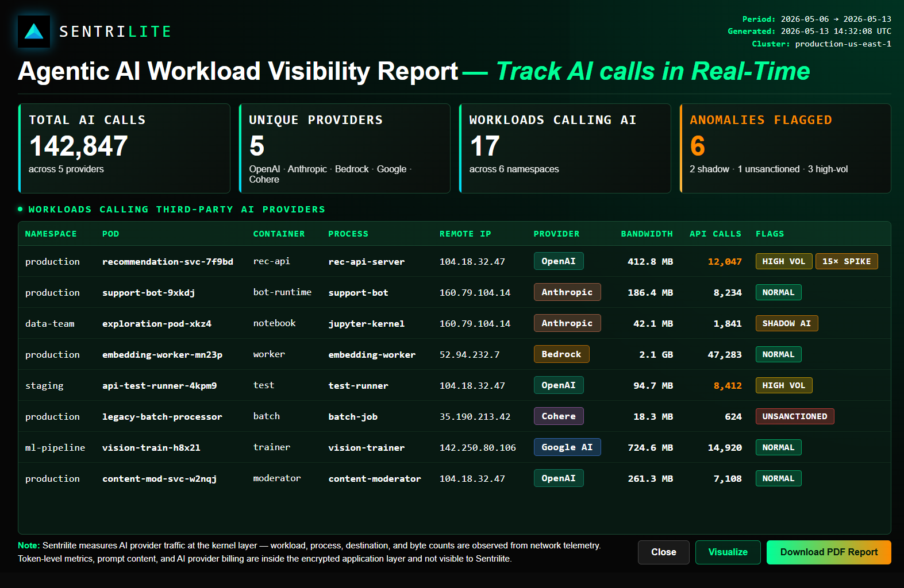Click the jupyter-kernel process cell
This screenshot has height=588, width=904.
tap(366, 324)
